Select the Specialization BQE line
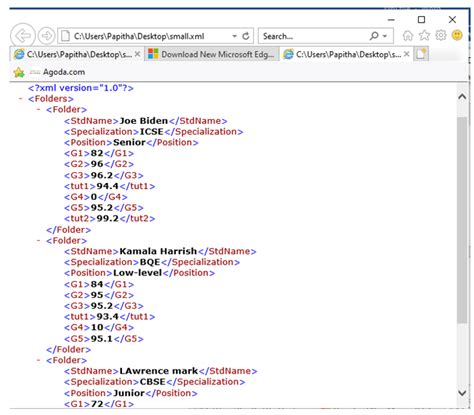 (x=152, y=262)
